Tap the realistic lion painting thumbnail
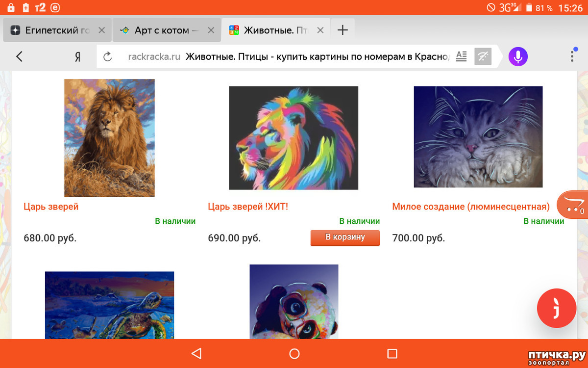Image resolution: width=588 pixels, height=368 pixels. (109, 138)
